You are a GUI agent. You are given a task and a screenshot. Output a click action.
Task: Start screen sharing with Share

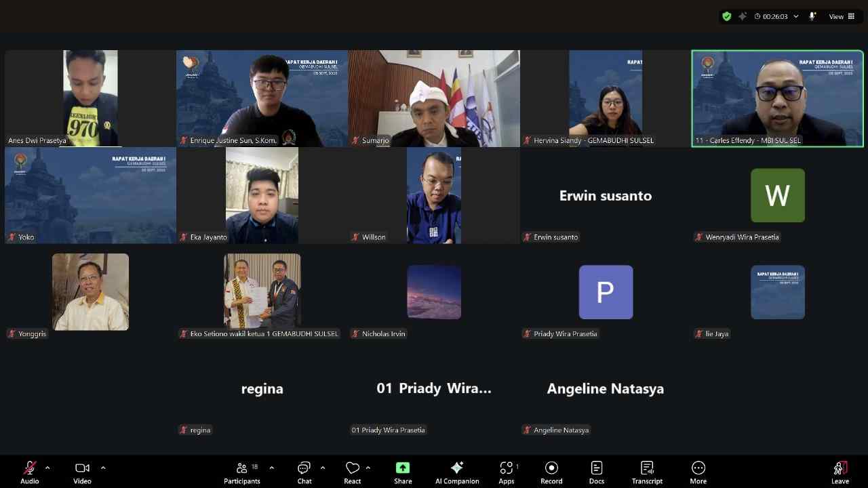[x=403, y=472]
